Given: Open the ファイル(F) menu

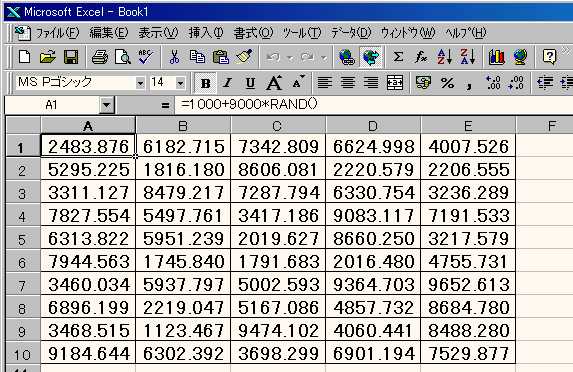Looking at the screenshot, I should click(57, 33).
